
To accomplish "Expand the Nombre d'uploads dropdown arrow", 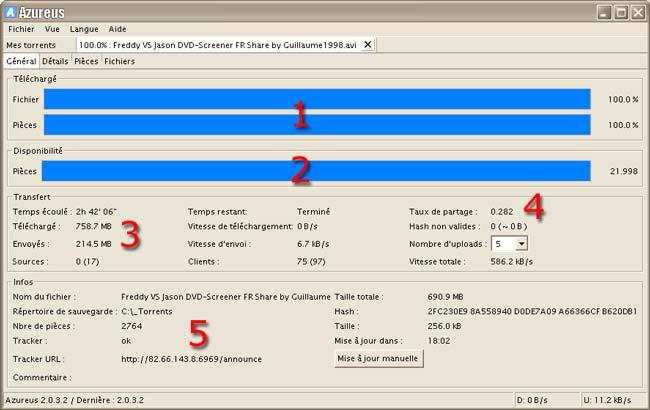I will (521, 244).
